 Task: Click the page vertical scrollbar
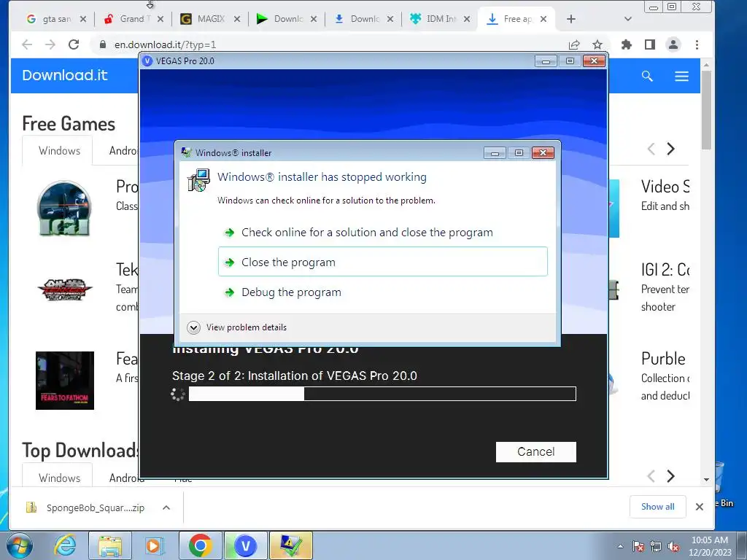pyautogui.click(x=706, y=109)
